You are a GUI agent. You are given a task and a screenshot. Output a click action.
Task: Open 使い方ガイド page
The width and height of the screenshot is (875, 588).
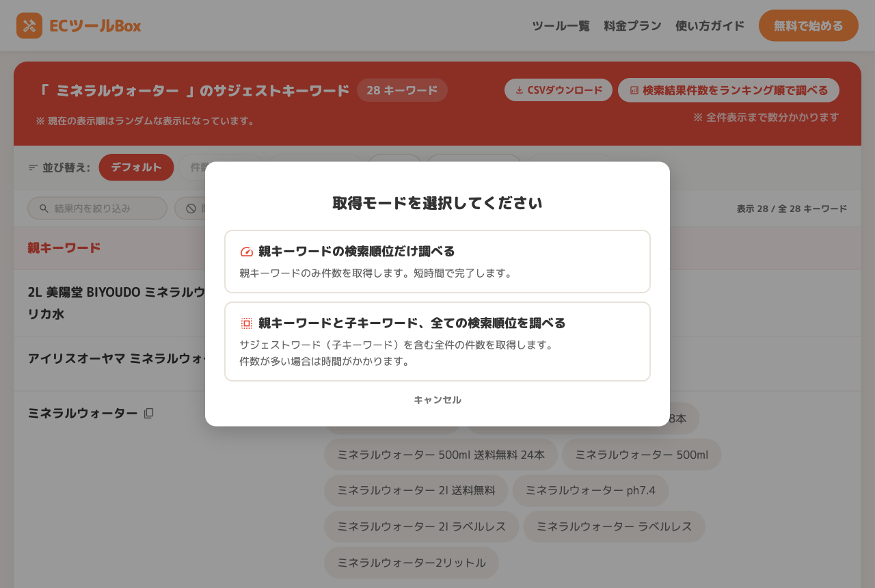[x=710, y=26]
